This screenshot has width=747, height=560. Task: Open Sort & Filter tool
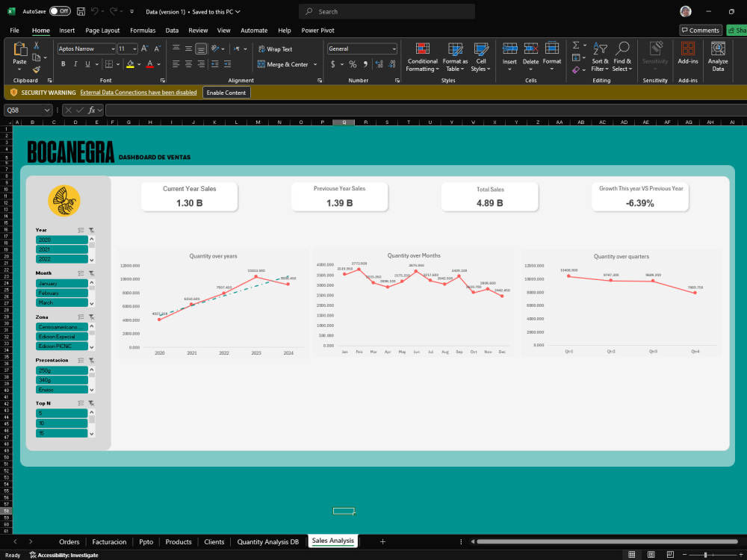[x=600, y=57]
